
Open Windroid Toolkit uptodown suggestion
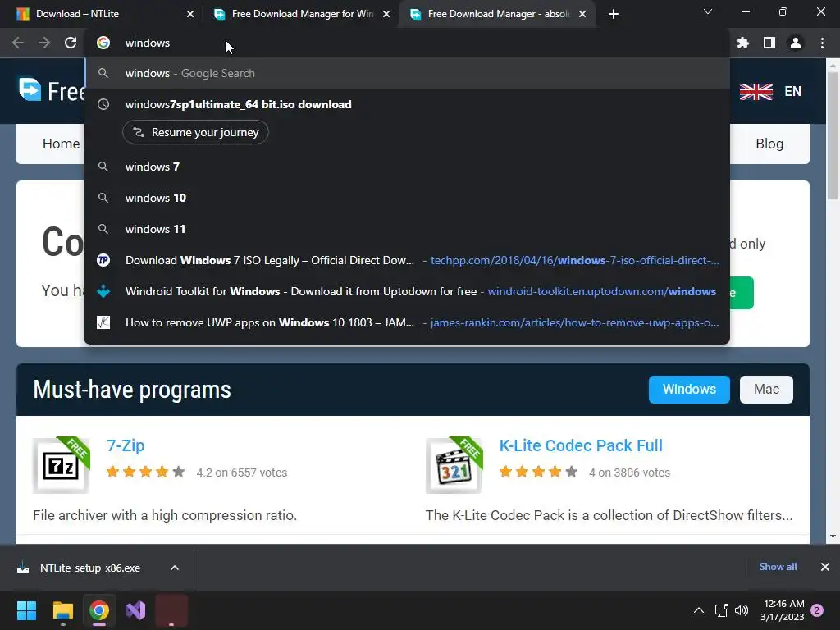click(x=407, y=291)
